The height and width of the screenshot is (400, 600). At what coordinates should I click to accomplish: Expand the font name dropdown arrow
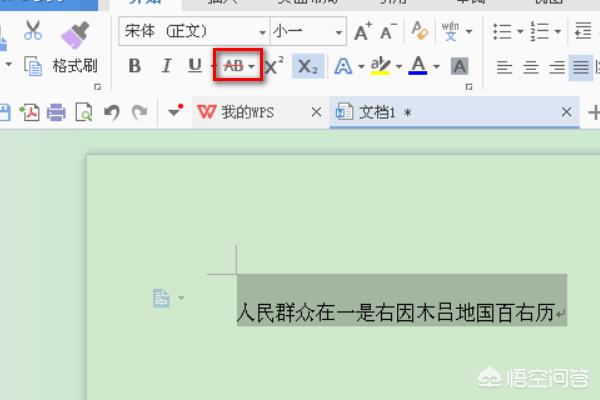coord(262,33)
